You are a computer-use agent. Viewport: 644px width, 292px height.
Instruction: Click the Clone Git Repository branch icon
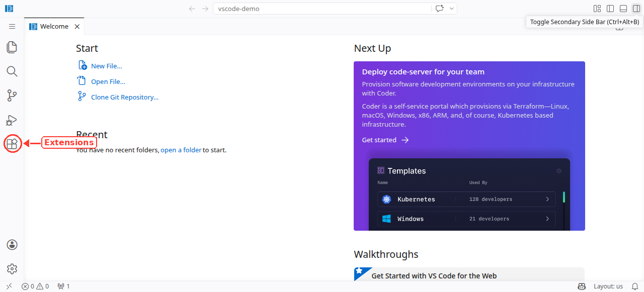click(82, 96)
